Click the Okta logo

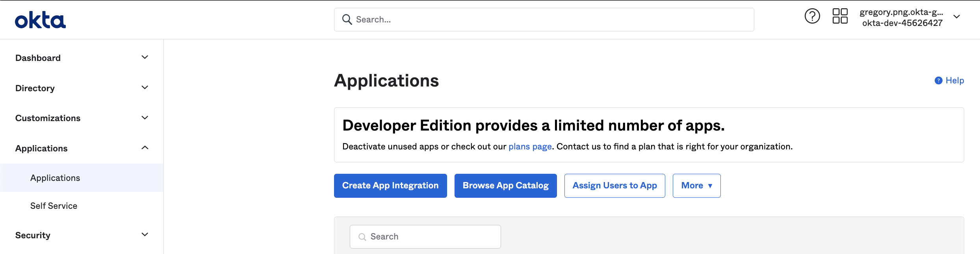(40, 20)
